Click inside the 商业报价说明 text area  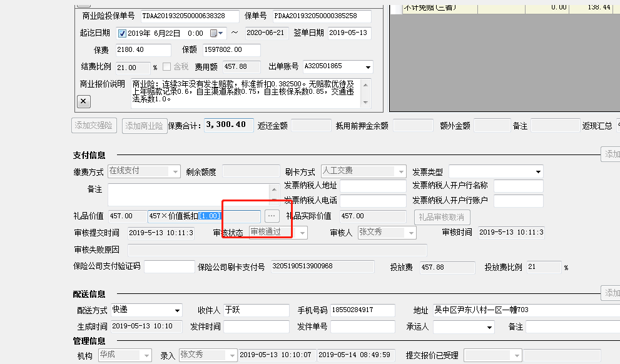[246, 93]
